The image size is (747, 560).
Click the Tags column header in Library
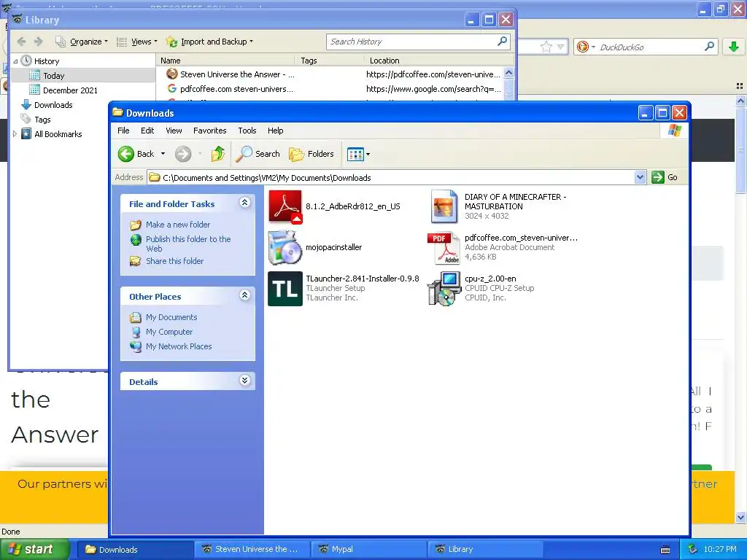tap(330, 61)
